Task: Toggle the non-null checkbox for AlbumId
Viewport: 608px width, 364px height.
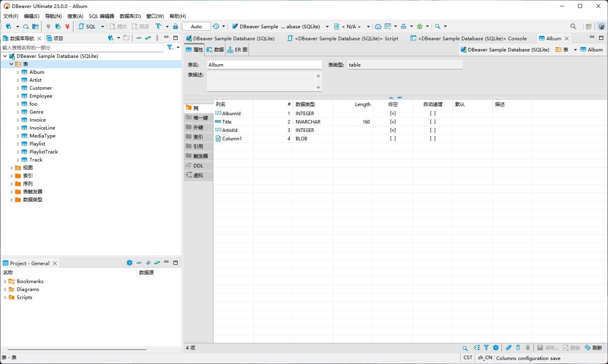Action: (393, 114)
